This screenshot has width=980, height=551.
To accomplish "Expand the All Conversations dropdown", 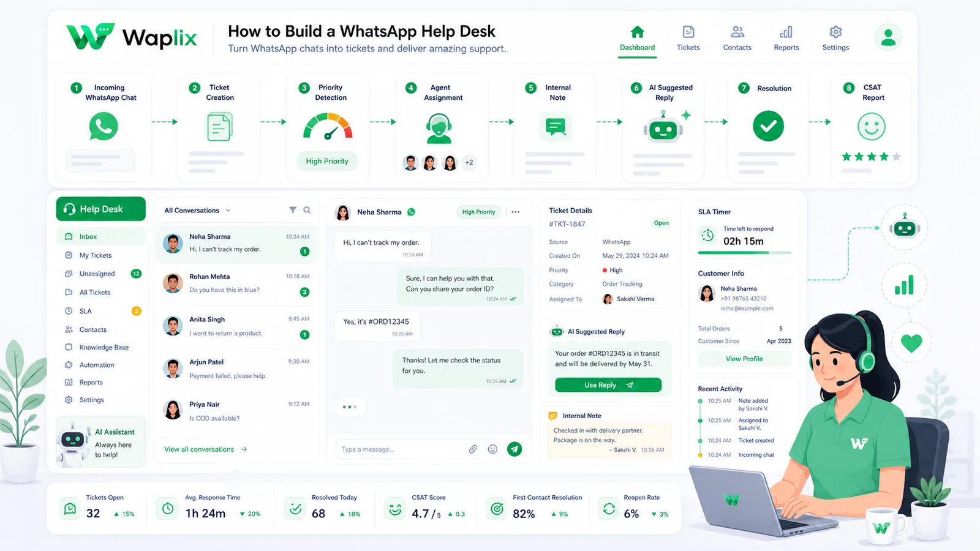I will click(x=197, y=210).
